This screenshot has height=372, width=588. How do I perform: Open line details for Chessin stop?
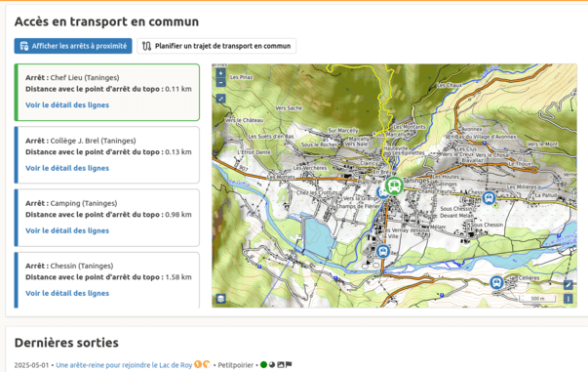[67, 293]
